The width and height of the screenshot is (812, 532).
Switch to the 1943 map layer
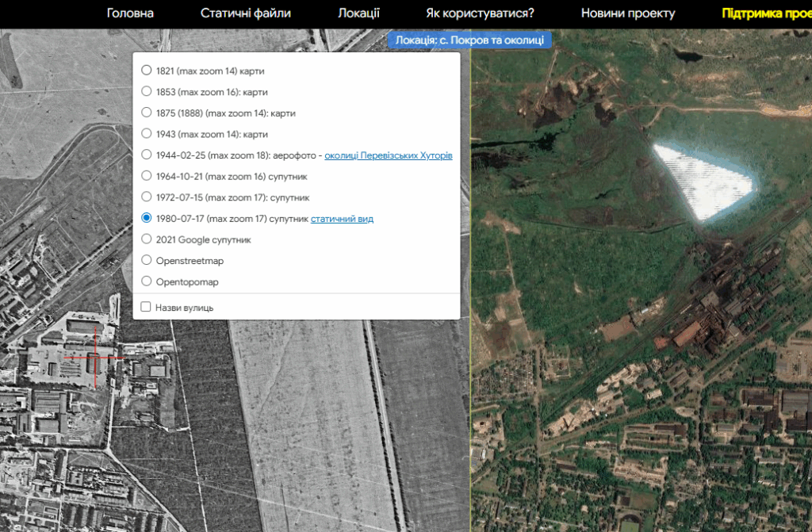146,133
